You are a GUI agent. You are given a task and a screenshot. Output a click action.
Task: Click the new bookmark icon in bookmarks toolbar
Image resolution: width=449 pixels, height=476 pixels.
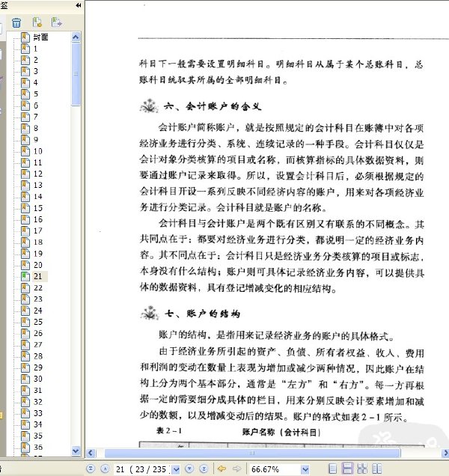37,22
